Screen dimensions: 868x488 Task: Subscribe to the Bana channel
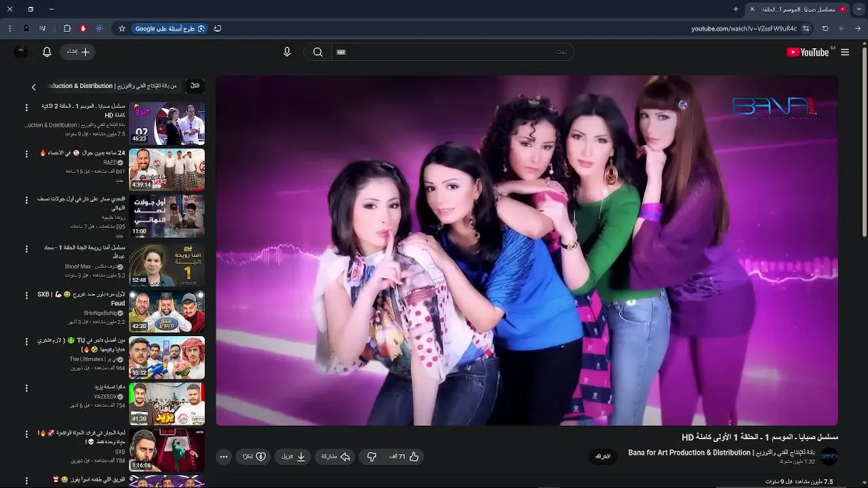603,456
